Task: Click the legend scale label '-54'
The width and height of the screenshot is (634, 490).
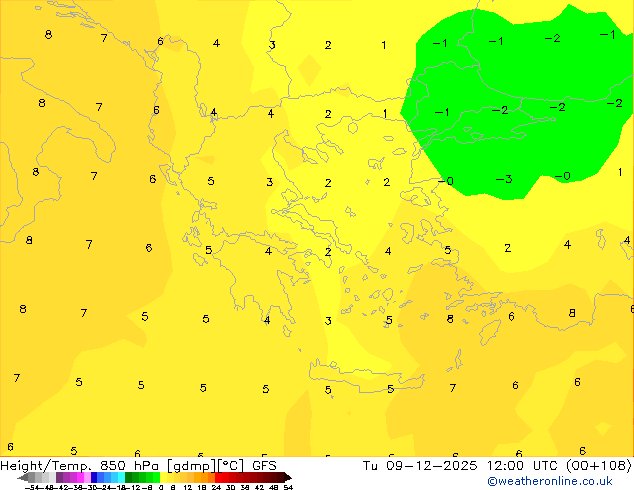Action: click(32, 488)
